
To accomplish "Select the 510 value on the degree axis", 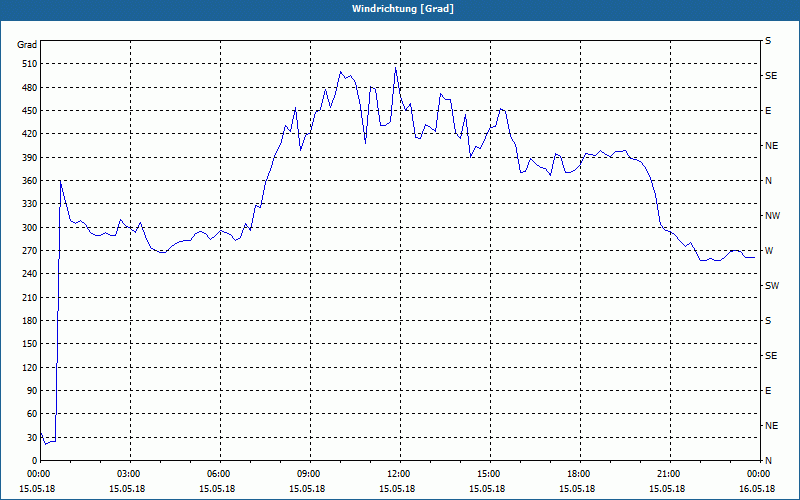I will [30, 64].
